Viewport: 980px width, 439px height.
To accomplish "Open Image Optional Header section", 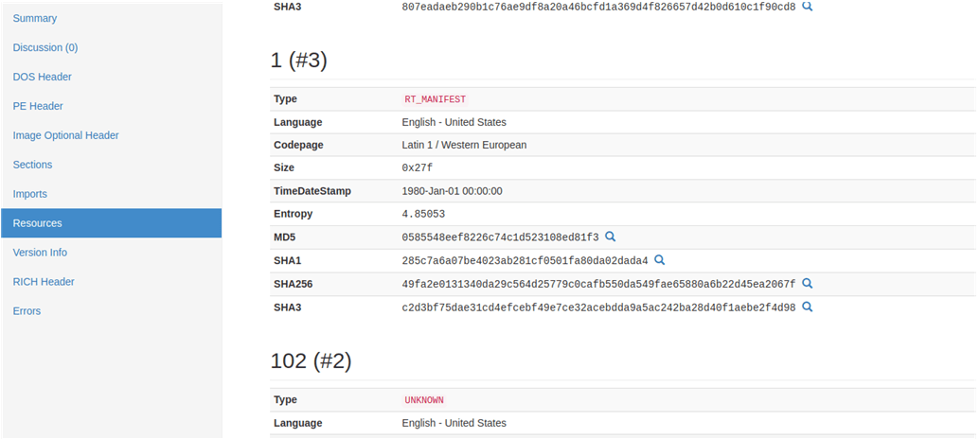I will coord(65,135).
